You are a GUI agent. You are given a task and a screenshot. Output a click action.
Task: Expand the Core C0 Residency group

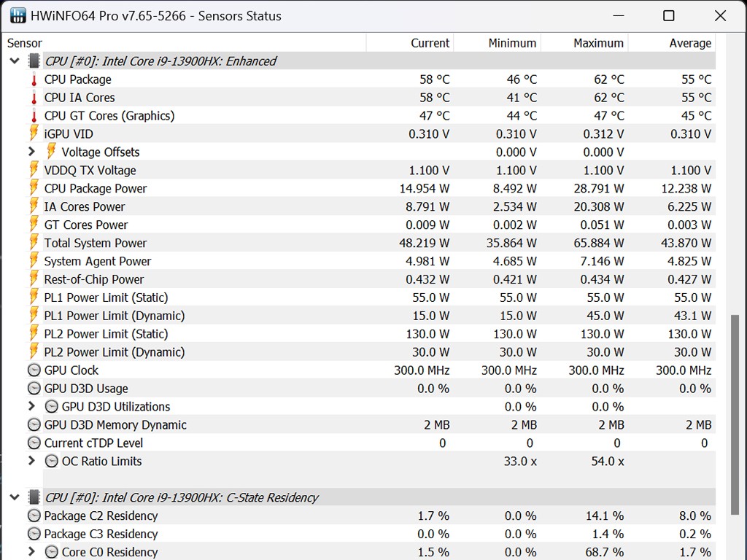click(31, 552)
